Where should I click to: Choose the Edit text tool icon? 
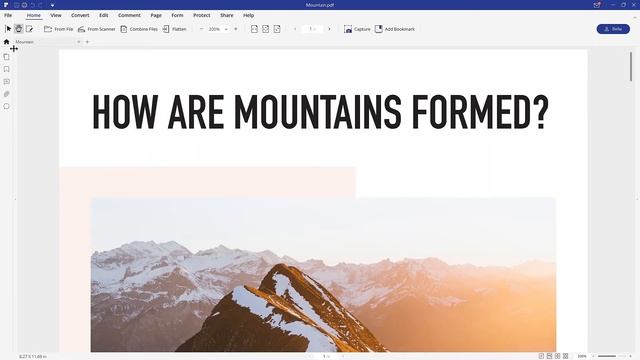29,29
